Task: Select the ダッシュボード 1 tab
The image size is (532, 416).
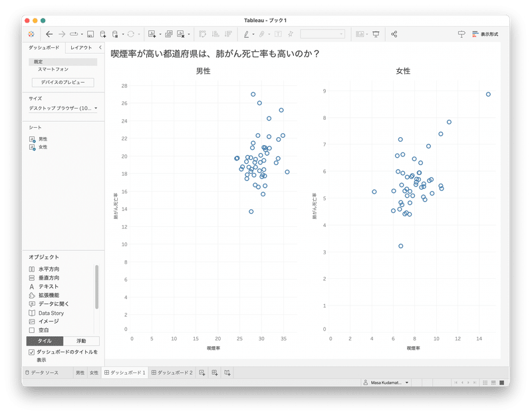Action: [125, 373]
